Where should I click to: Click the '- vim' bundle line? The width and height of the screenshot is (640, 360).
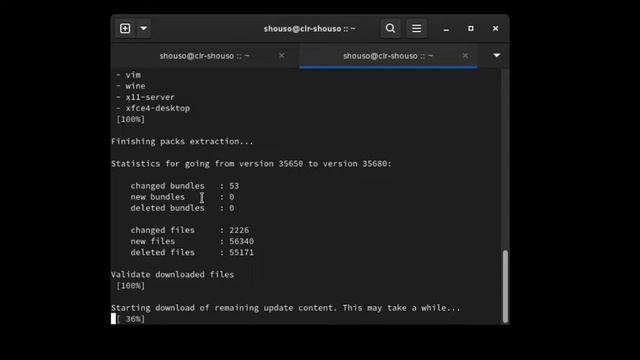pos(129,75)
